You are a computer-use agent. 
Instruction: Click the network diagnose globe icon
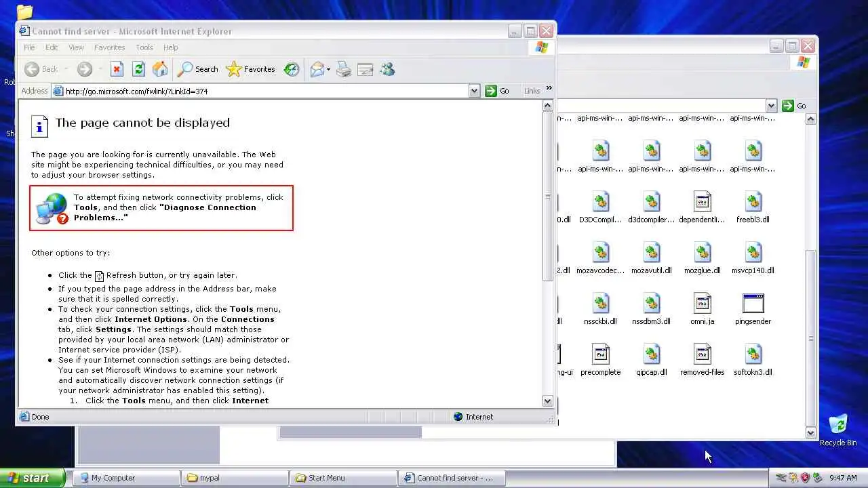52,208
